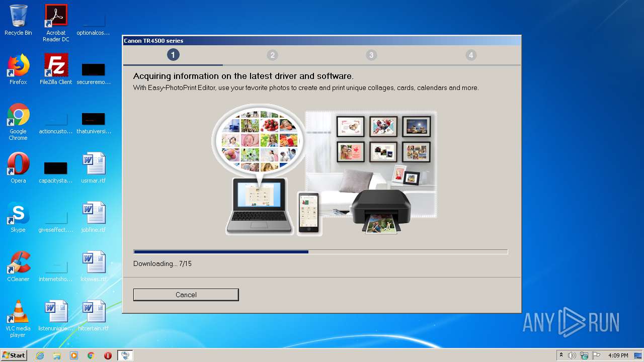Open the Start menu
This screenshot has width=644, height=362.
[14, 355]
